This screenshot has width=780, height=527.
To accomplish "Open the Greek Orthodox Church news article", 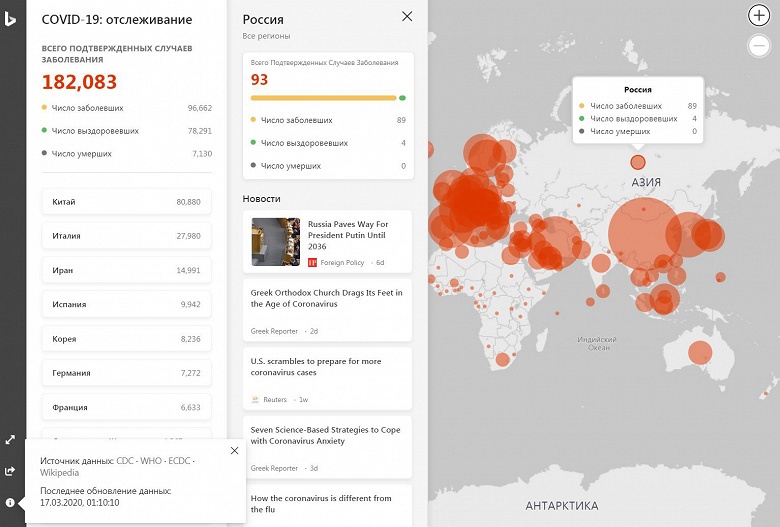I will (327, 298).
